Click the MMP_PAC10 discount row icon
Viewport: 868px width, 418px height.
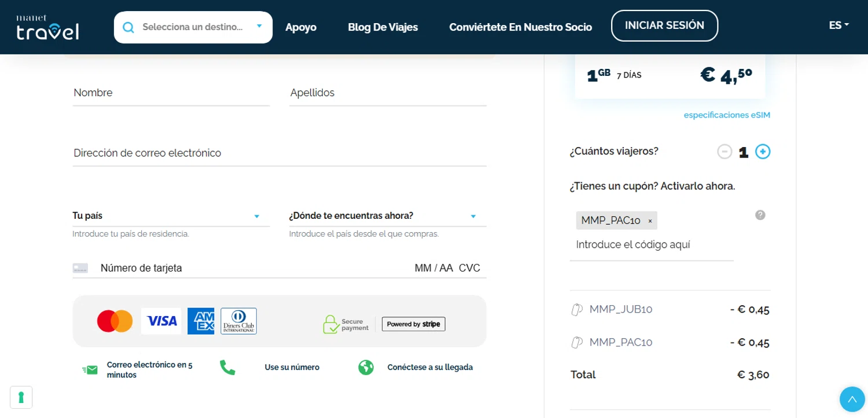pyautogui.click(x=576, y=343)
